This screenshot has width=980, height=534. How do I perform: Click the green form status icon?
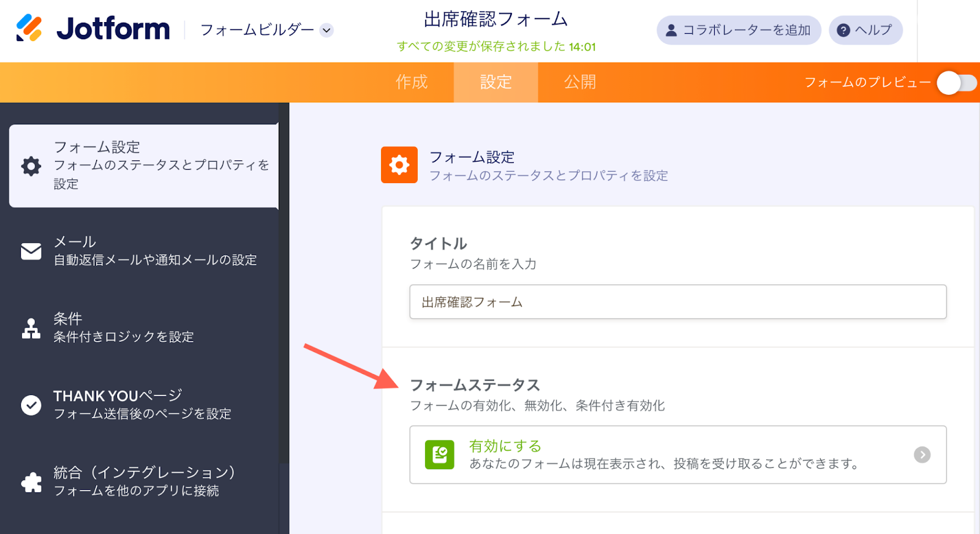440,455
